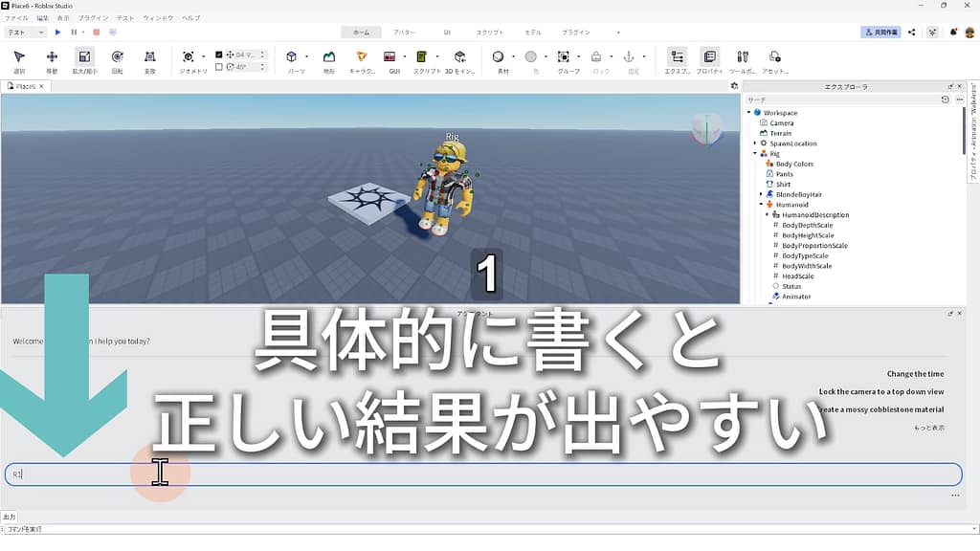Select the Move (移動) tool
Screen dimensions: 980x551
tap(52, 60)
